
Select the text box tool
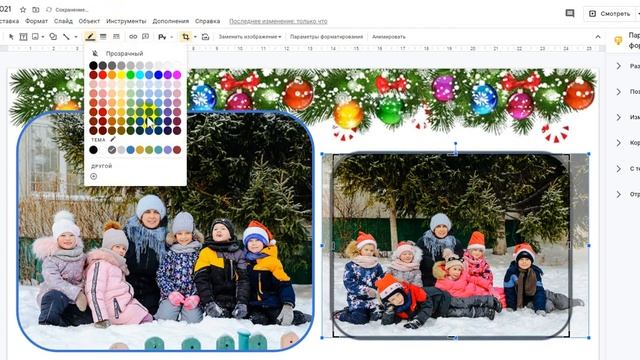click(23, 37)
